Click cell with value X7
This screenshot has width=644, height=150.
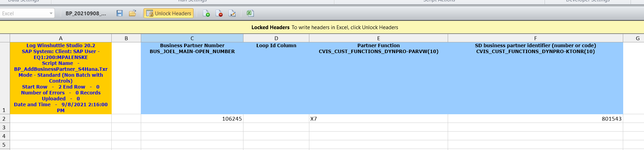pyautogui.click(x=378, y=119)
